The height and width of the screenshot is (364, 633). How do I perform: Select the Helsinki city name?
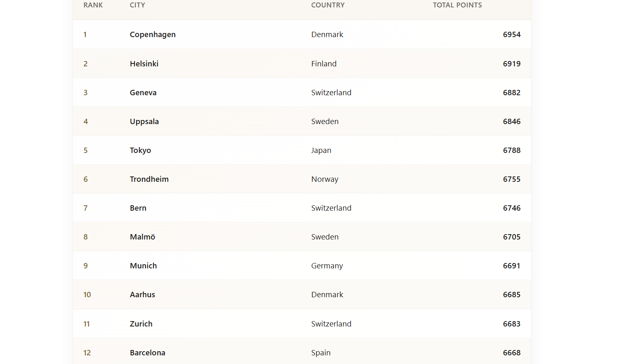(144, 63)
